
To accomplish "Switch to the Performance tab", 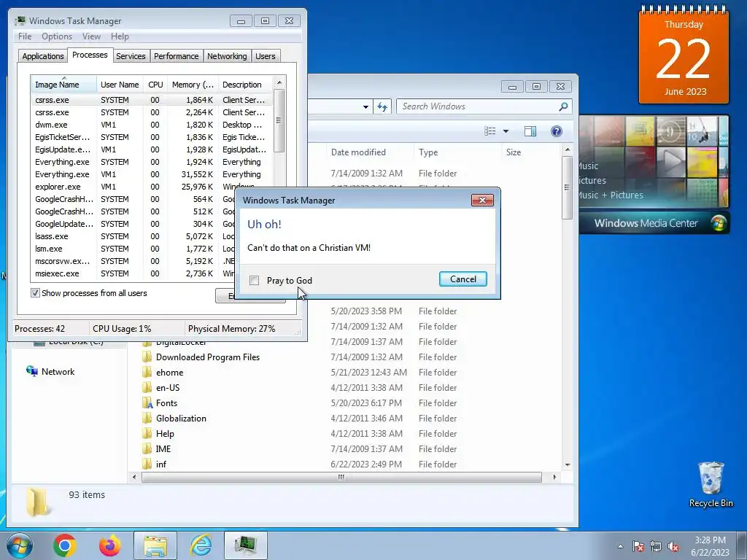I will [x=176, y=55].
